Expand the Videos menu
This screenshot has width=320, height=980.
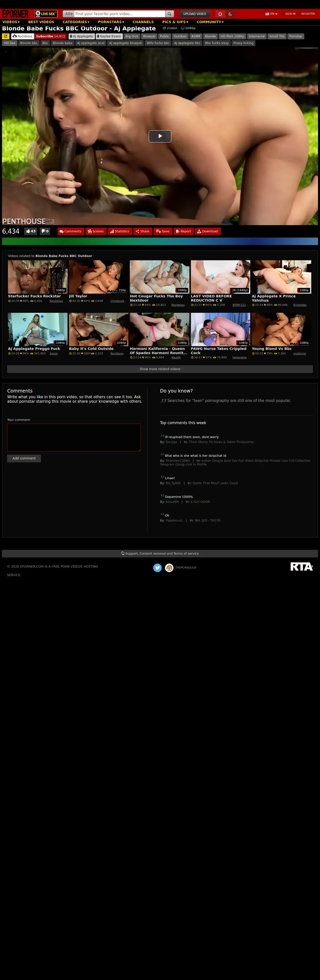11,22
